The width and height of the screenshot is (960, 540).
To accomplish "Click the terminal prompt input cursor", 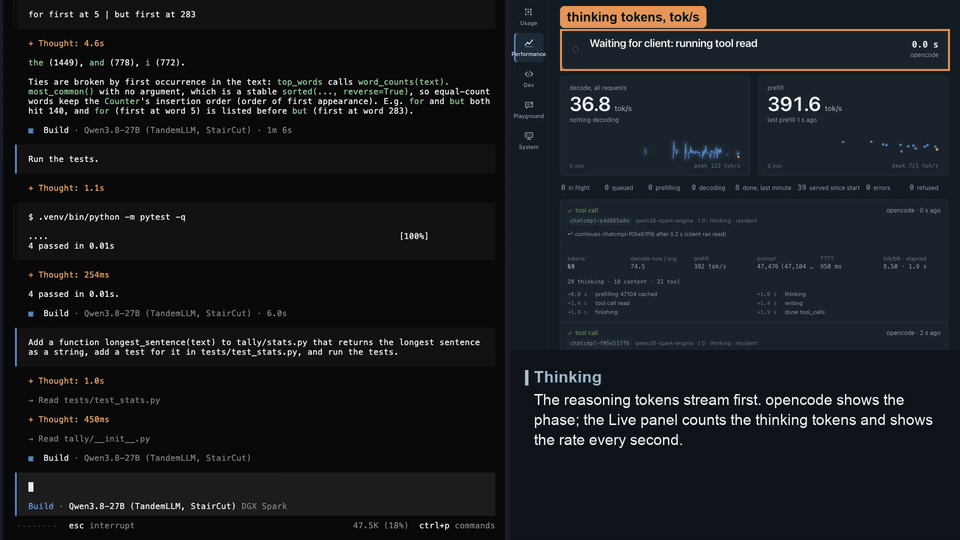I will (31, 487).
